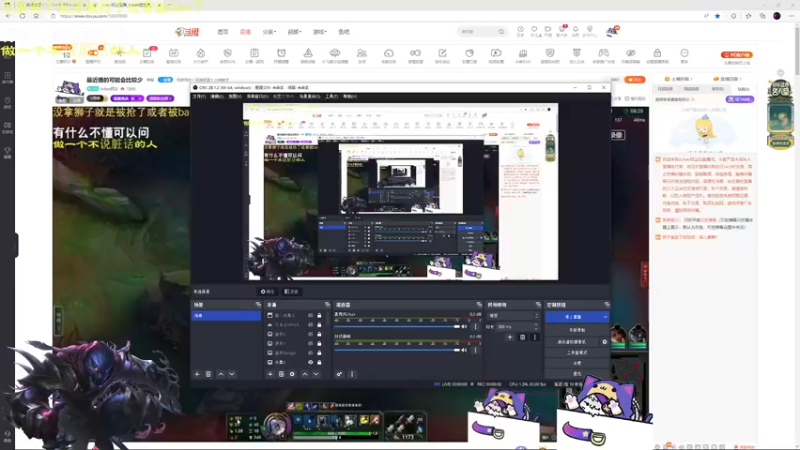Expand 分类 dropdown in Douyu navigation
Image resolution: width=800 pixels, height=450 pixels.
[x=269, y=32]
